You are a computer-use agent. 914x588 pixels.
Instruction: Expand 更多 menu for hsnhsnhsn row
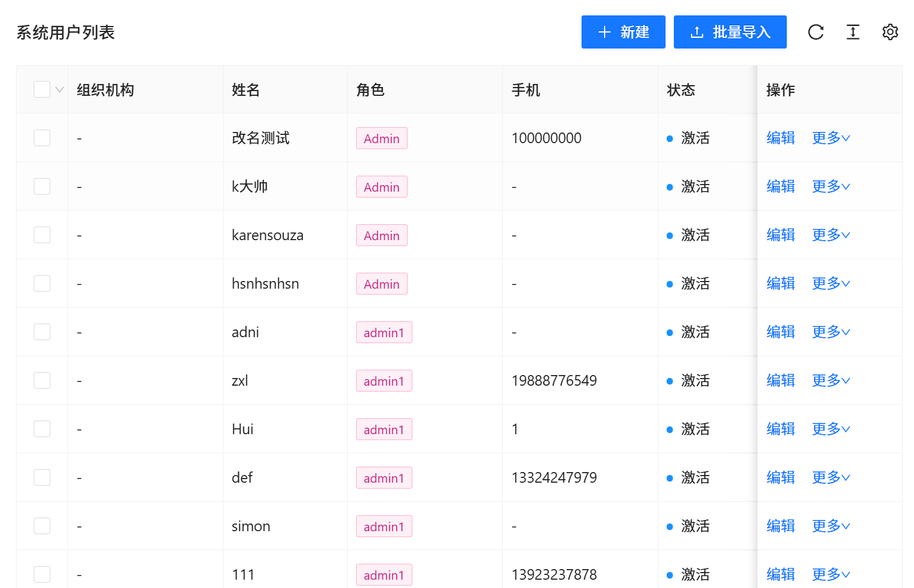(831, 283)
